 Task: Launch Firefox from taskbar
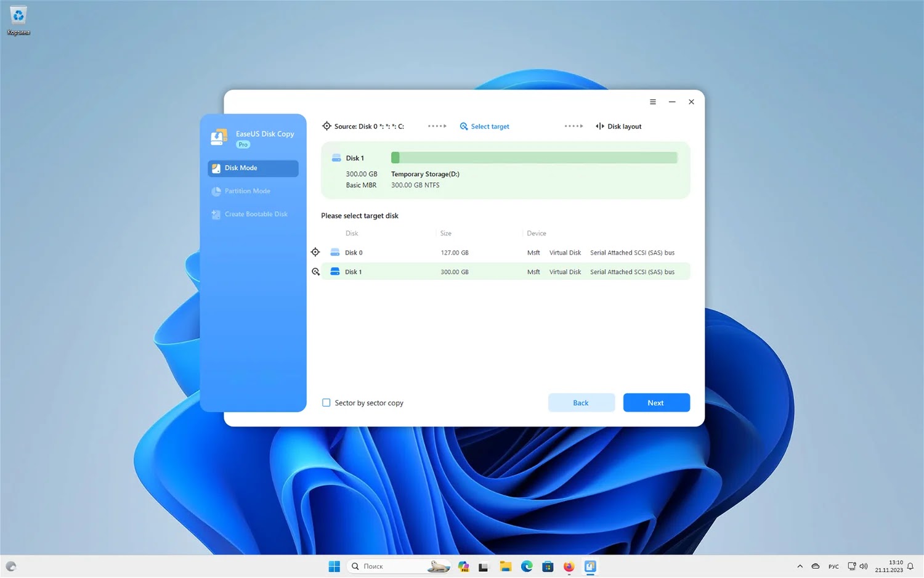pyautogui.click(x=569, y=566)
